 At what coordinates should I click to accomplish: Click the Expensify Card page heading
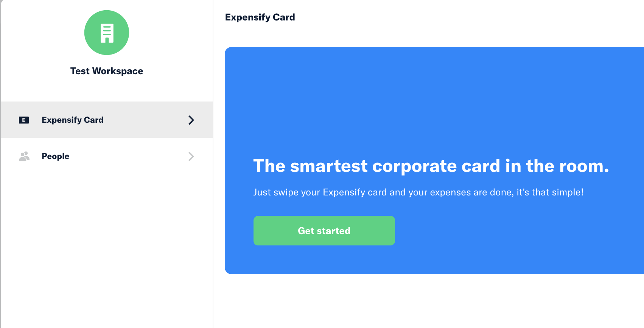click(260, 17)
